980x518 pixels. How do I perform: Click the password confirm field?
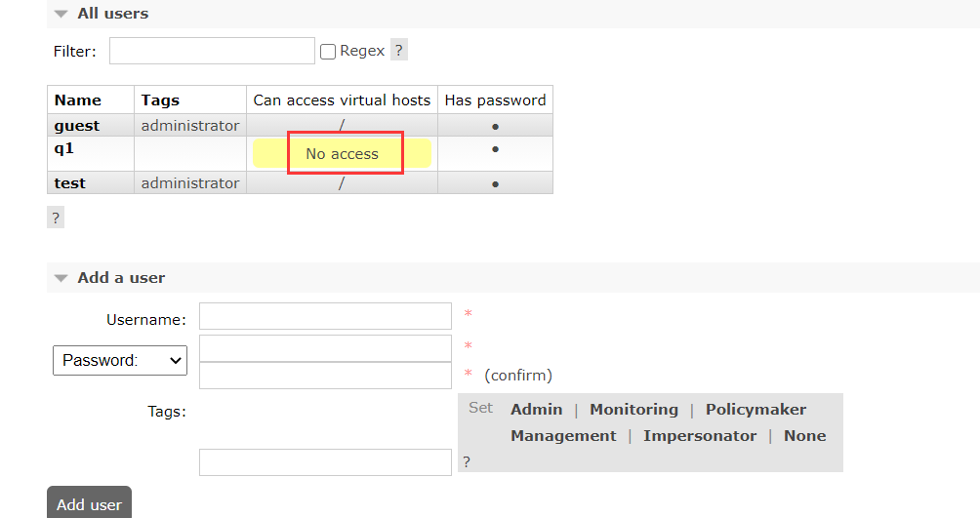point(325,376)
